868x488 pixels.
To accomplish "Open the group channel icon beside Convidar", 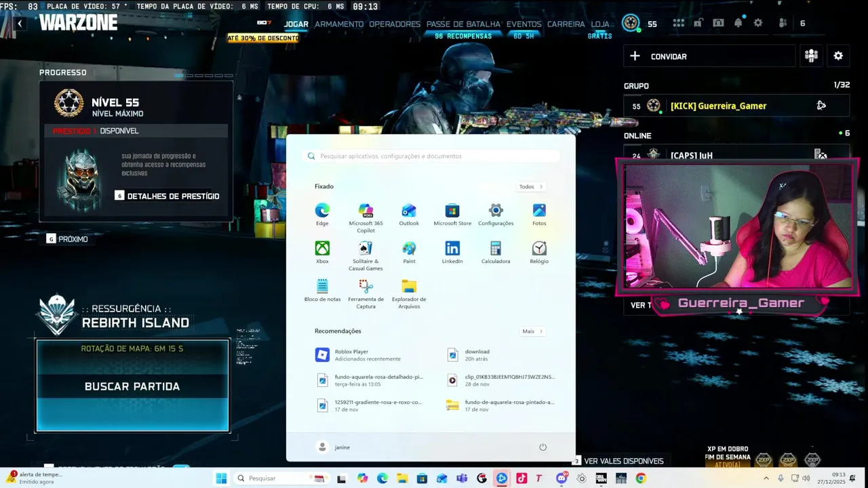I will coord(811,56).
